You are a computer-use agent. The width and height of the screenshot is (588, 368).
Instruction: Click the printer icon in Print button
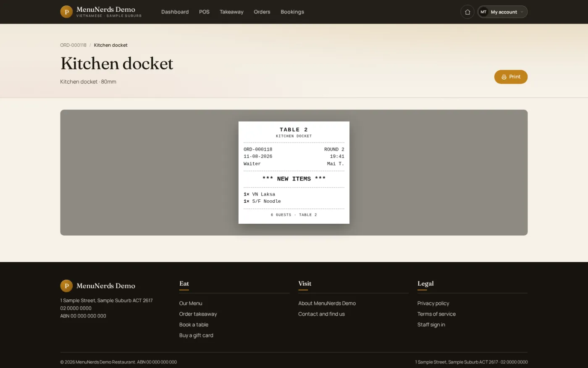pyautogui.click(x=504, y=77)
